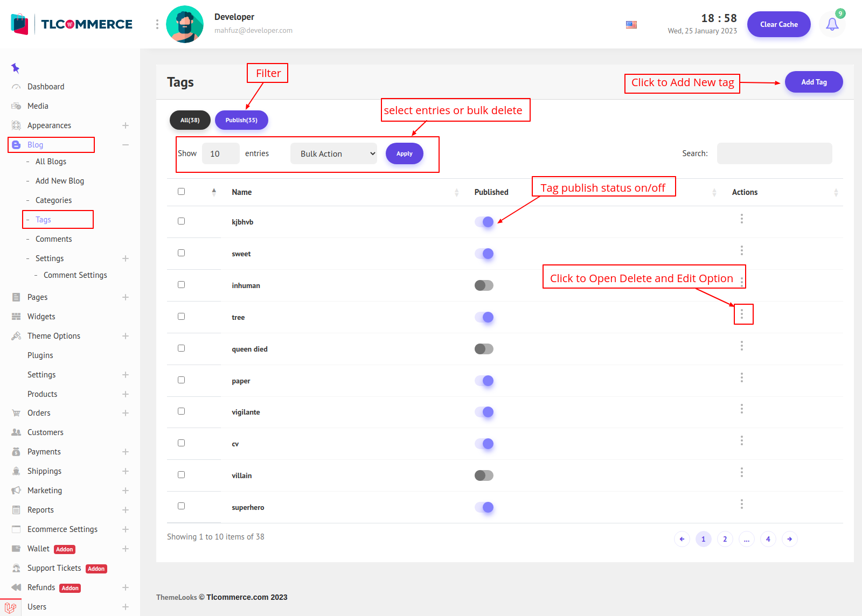Open actions menu for kjbhvb tag

[x=742, y=219]
